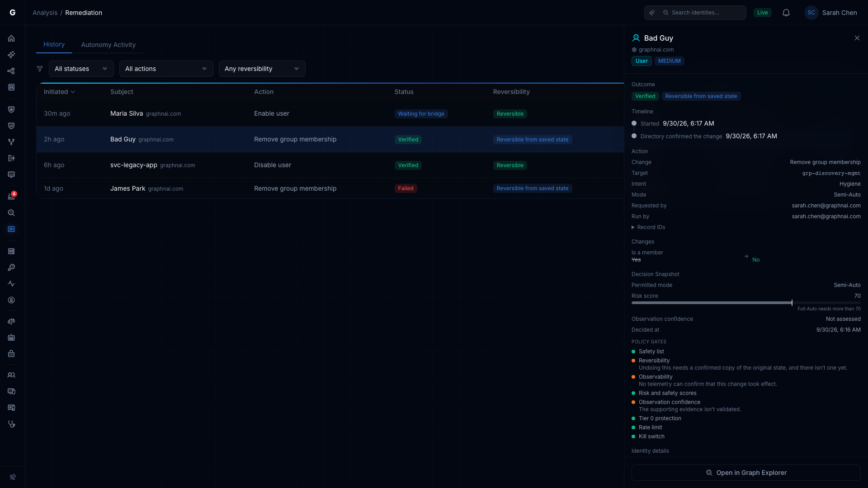Click the key icon in the sidebar
Image resolution: width=868 pixels, height=488 pixels.
tap(11, 267)
